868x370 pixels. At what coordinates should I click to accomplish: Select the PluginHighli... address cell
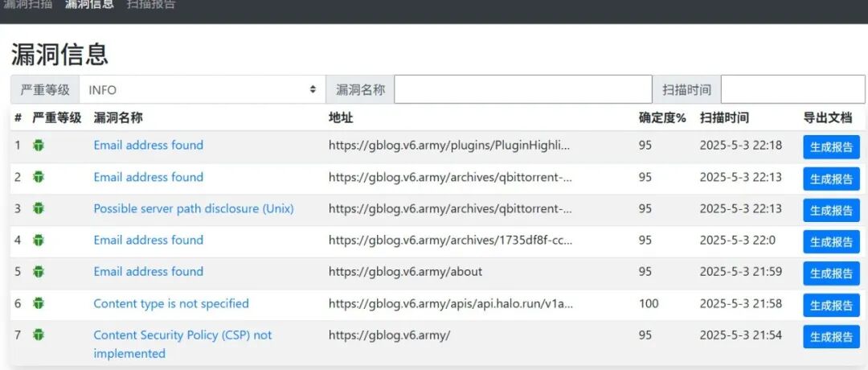pos(449,145)
